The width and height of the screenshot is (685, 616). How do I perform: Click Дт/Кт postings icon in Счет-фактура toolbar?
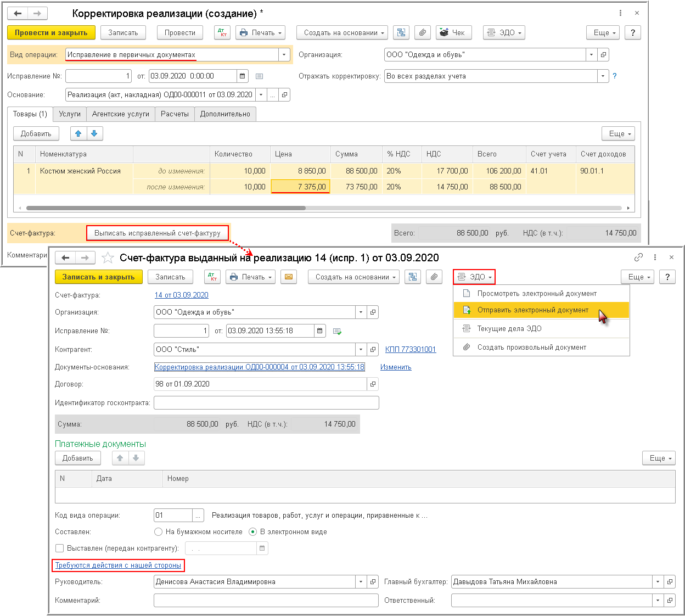coord(212,277)
